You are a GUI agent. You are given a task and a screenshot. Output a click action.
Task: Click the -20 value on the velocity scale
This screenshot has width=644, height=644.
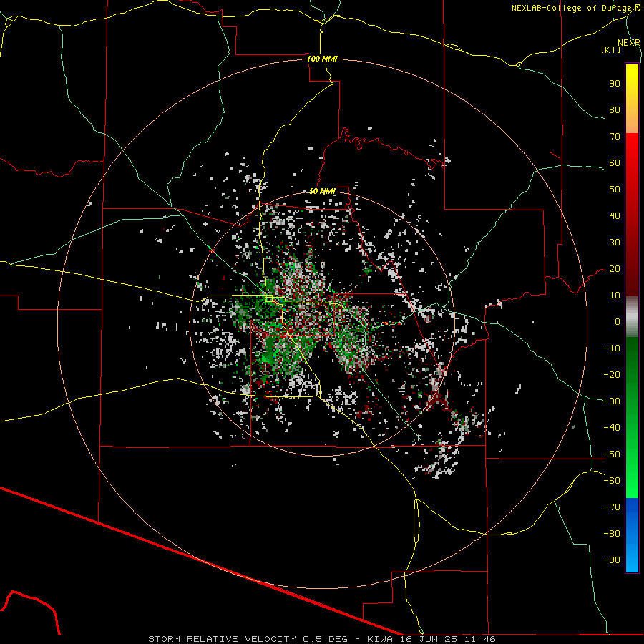click(x=612, y=375)
